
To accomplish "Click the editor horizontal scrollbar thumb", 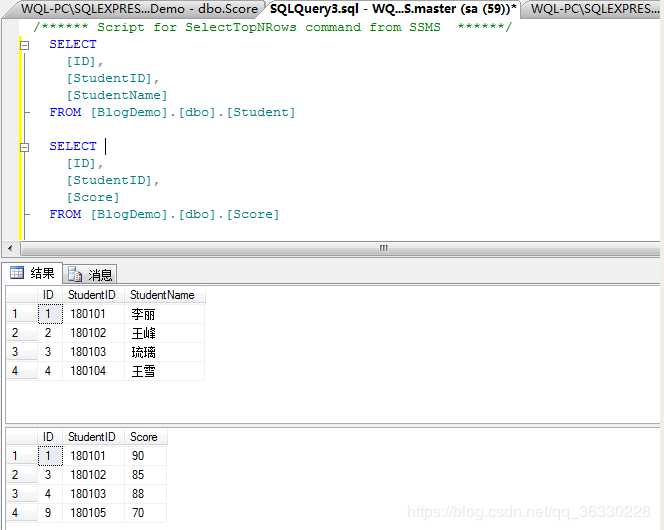I will tap(341, 248).
